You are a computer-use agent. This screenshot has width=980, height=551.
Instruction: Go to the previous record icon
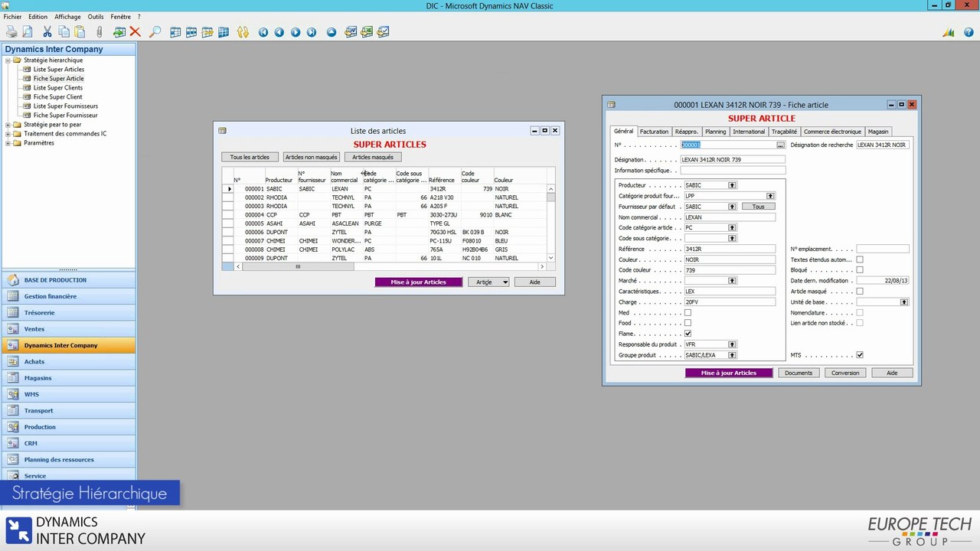pos(279,32)
